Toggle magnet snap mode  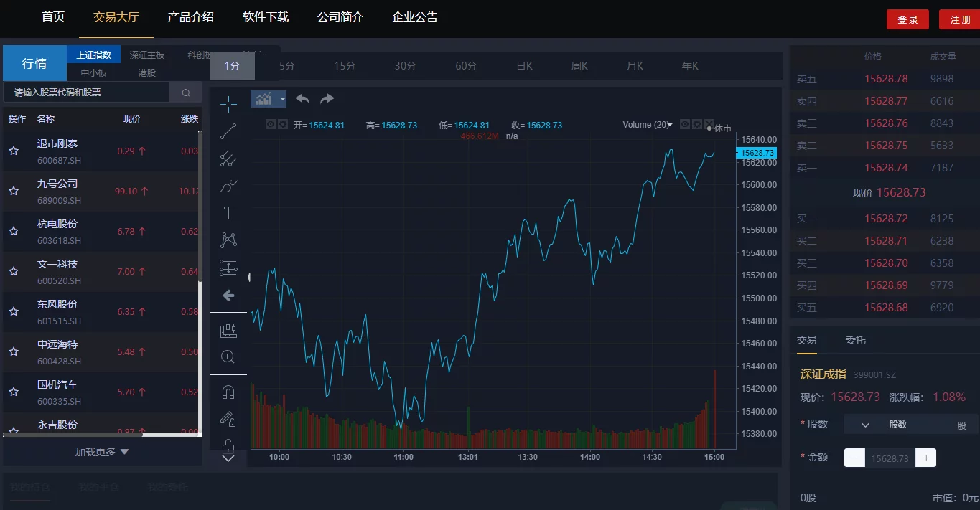[228, 392]
